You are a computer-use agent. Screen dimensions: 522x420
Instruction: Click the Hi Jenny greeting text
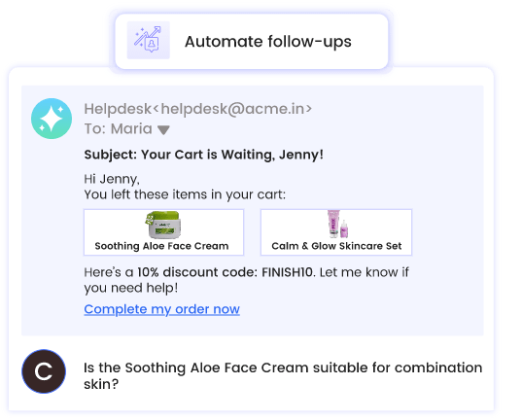tap(112, 179)
